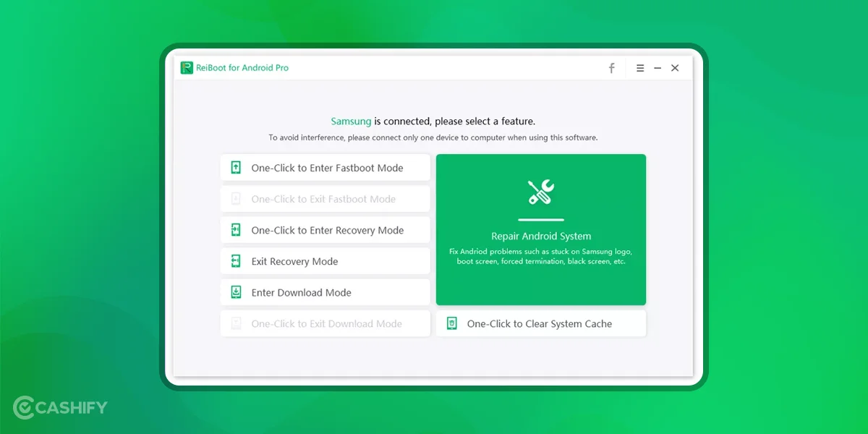The width and height of the screenshot is (868, 434).
Task: Click the trash icon on Clear System Cache
Action: pos(451,323)
